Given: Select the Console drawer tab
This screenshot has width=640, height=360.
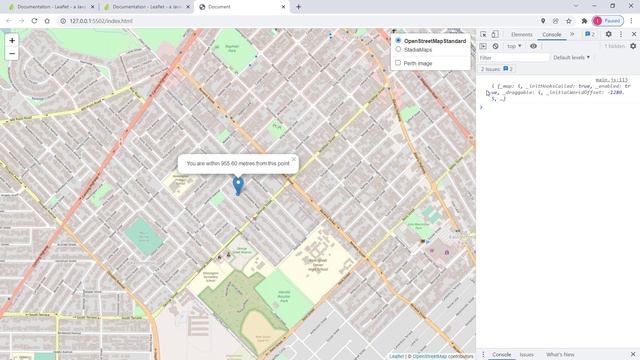Looking at the screenshot, I should tap(502, 354).
